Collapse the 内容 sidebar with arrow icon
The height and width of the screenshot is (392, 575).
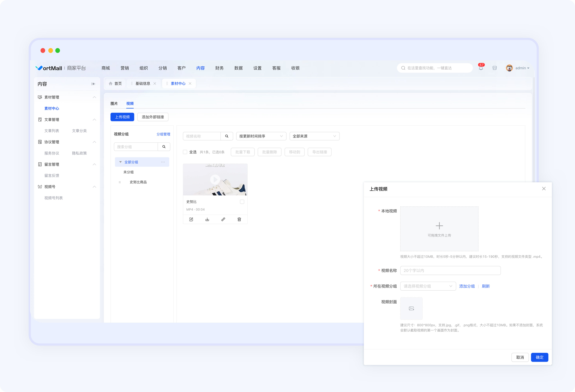(93, 84)
